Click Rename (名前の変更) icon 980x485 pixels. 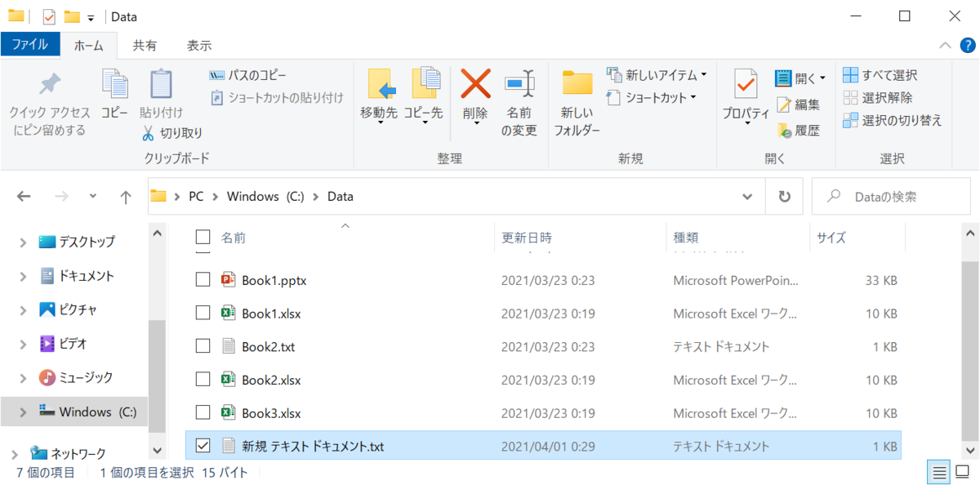(x=519, y=104)
